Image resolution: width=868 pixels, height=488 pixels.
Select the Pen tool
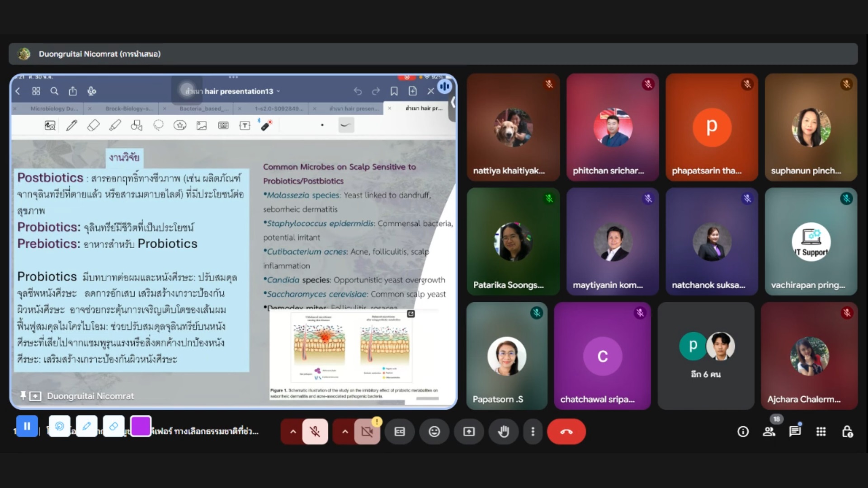(x=71, y=126)
